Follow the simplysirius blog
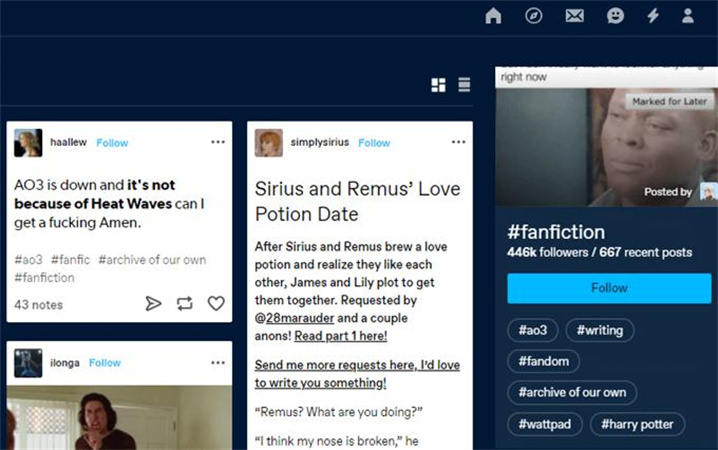 374,143
